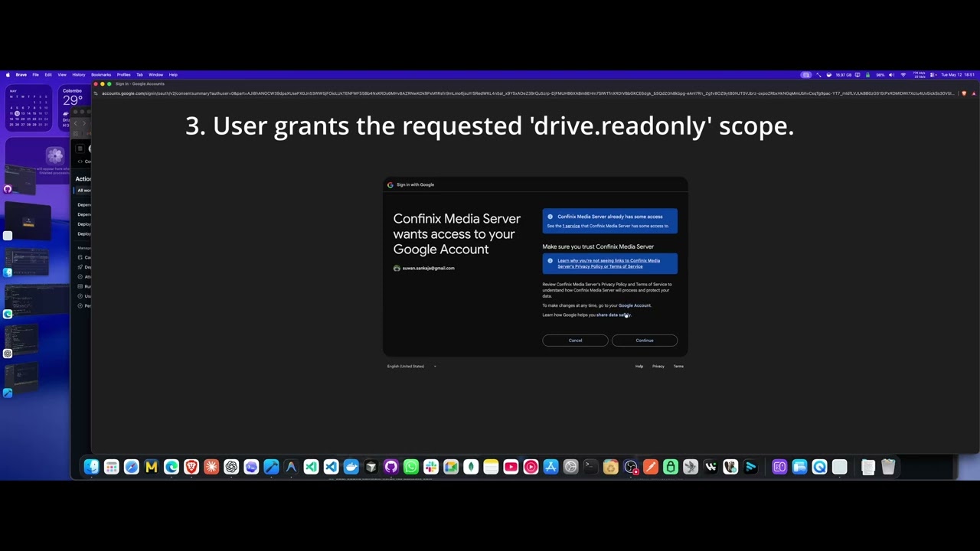Click the Cancel button in consent dialog

575,341
